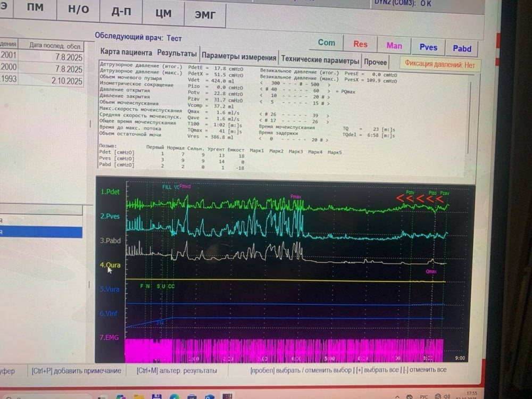Switch to the Результаты tab
Image resolution: width=532 pixels, height=399 pixels.
(177, 53)
